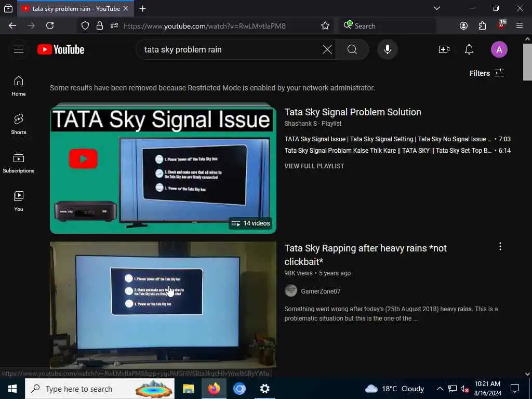
Task: Focus the Windows taskbar search box
Action: click(x=100, y=389)
